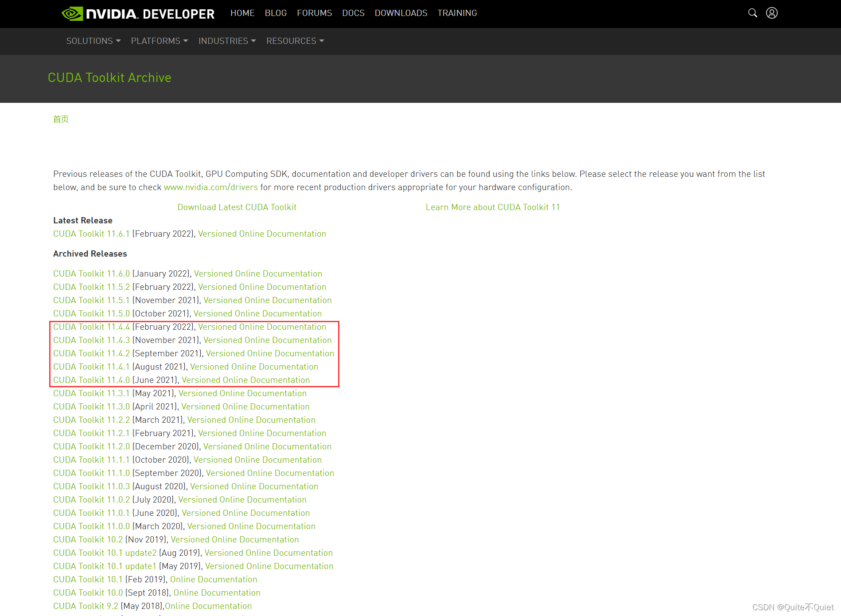Open Versioned Online Documentation for 11.5.1
Screen dimensions: 841x616
pos(268,300)
